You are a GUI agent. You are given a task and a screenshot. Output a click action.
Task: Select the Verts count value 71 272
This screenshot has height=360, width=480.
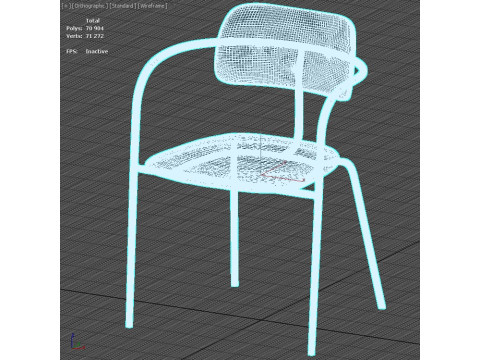click(95, 36)
